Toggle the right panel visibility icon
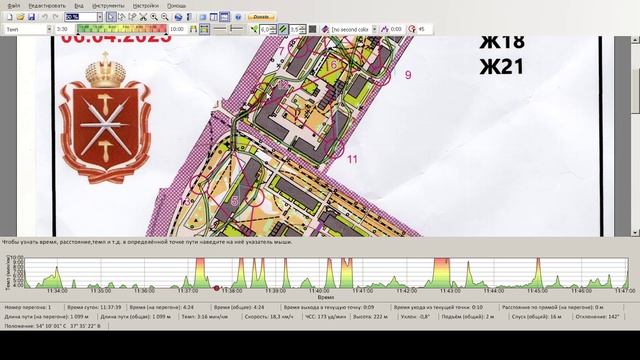Viewport: 640px width, 360px height. [213, 17]
